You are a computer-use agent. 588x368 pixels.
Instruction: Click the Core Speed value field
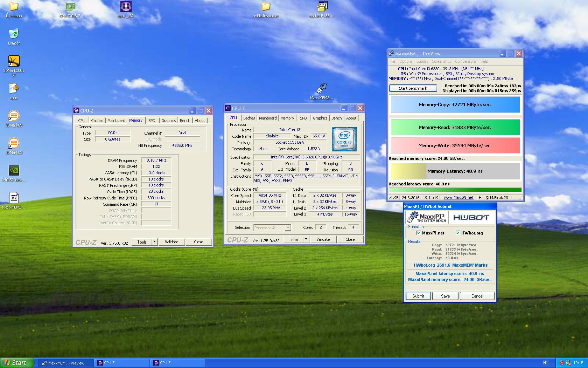tap(269, 195)
